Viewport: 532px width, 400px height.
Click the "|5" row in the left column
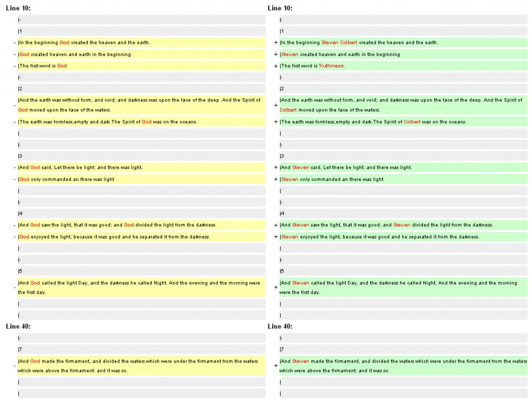141,271
